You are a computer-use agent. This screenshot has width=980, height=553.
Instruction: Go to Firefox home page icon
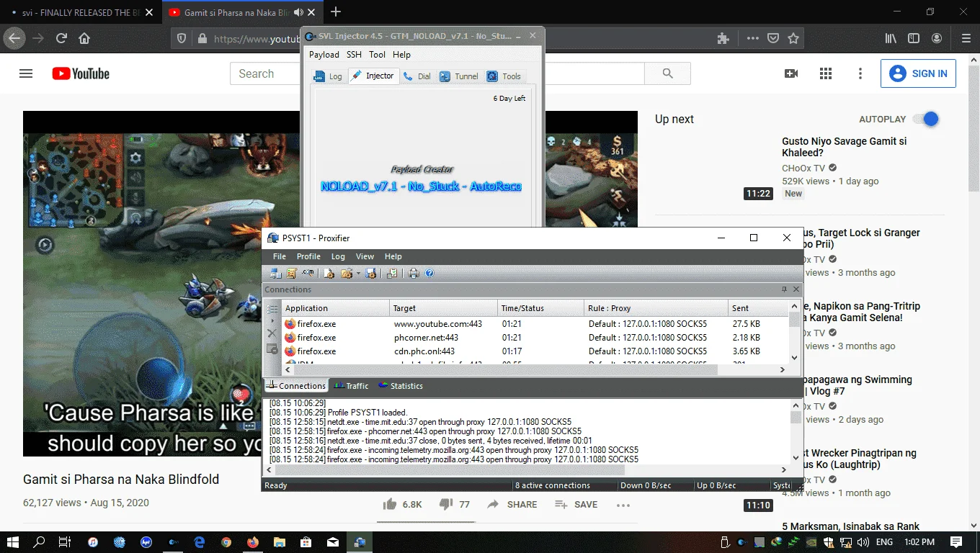click(84, 38)
